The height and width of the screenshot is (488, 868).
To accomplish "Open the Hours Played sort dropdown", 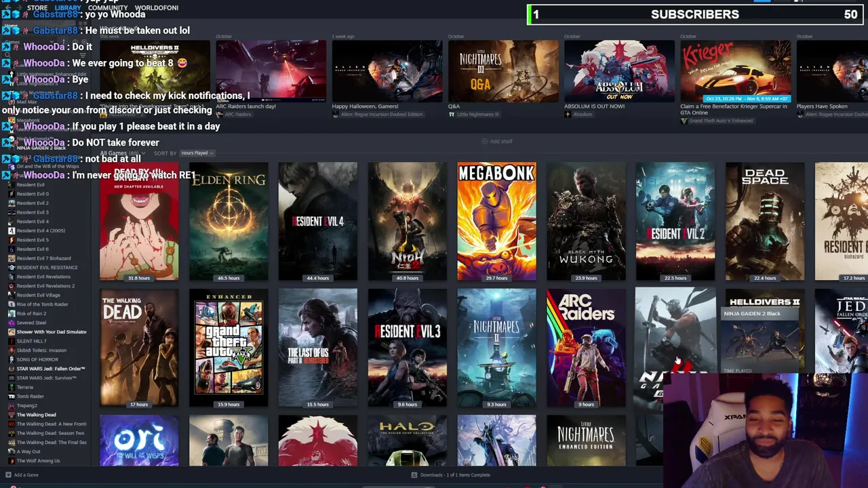I will tap(197, 153).
